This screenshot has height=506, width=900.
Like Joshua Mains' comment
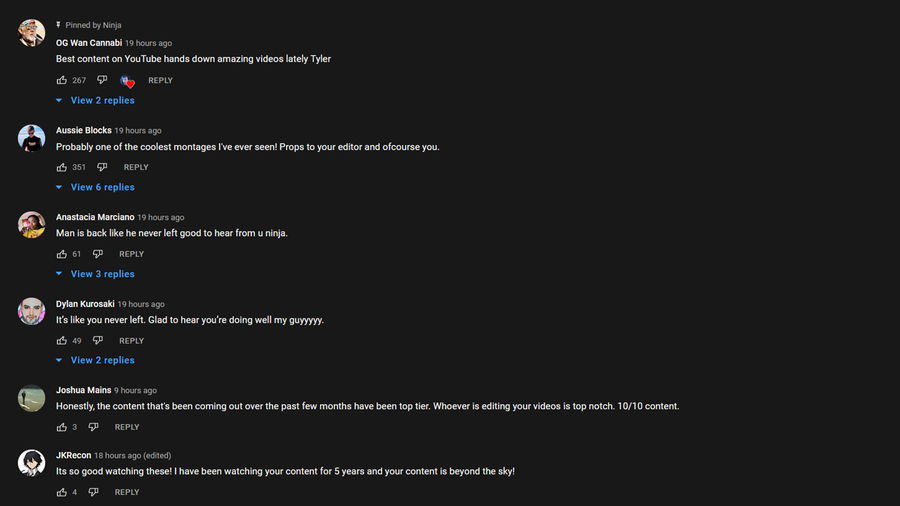click(62, 427)
